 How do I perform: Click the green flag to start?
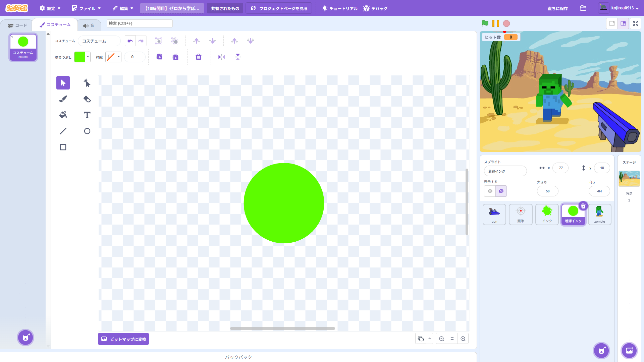(x=485, y=23)
